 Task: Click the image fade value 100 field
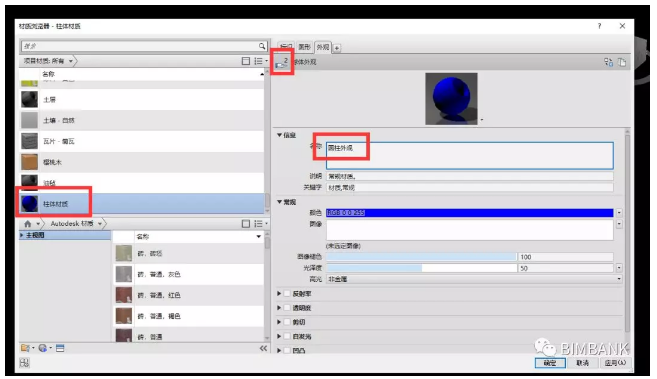click(566, 257)
